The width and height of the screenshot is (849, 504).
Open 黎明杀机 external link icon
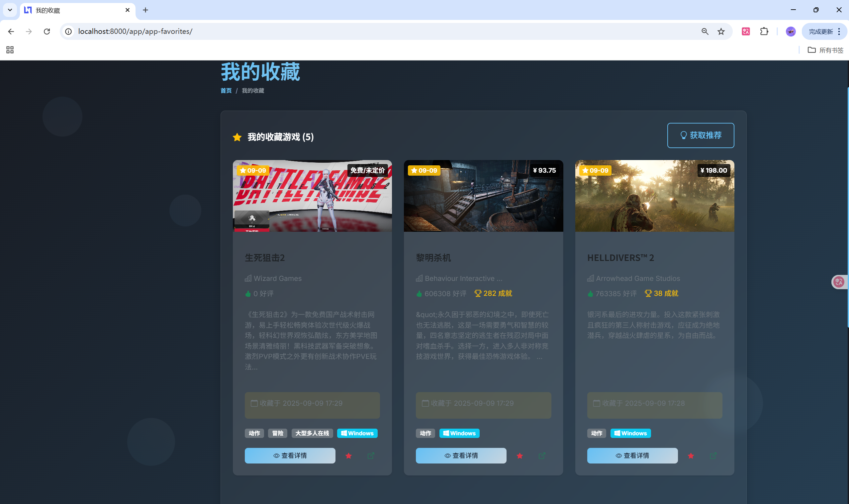tap(542, 456)
